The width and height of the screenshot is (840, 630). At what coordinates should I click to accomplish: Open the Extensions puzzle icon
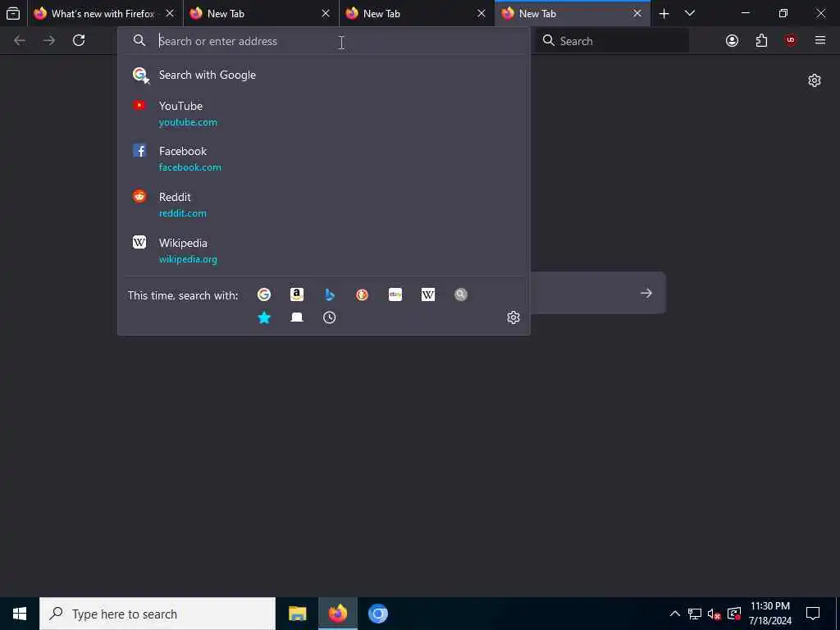pos(761,40)
